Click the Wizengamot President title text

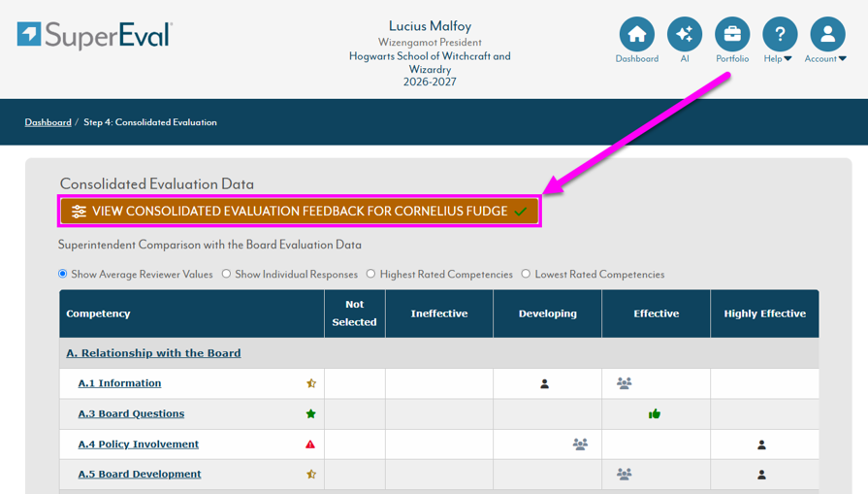(430, 42)
